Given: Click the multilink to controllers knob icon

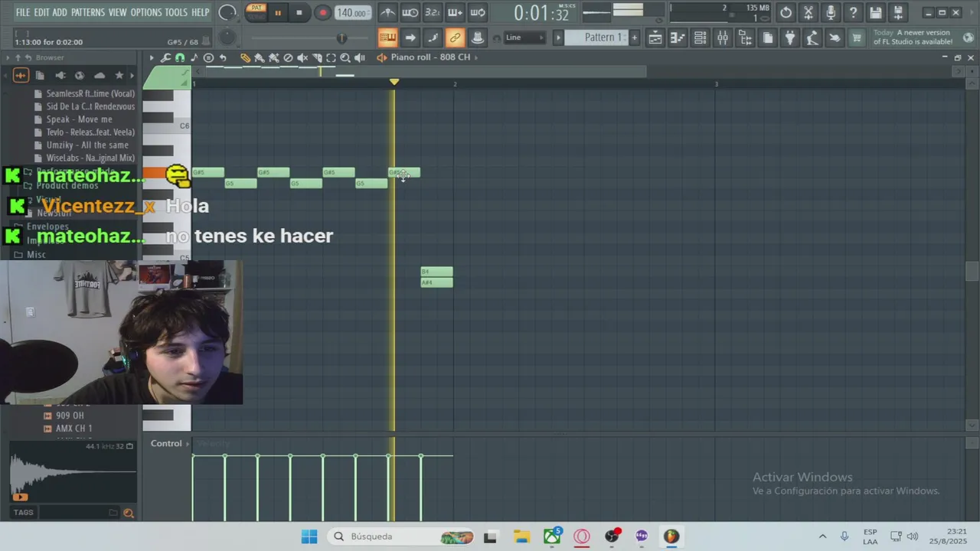Looking at the screenshot, I should 477,37.
